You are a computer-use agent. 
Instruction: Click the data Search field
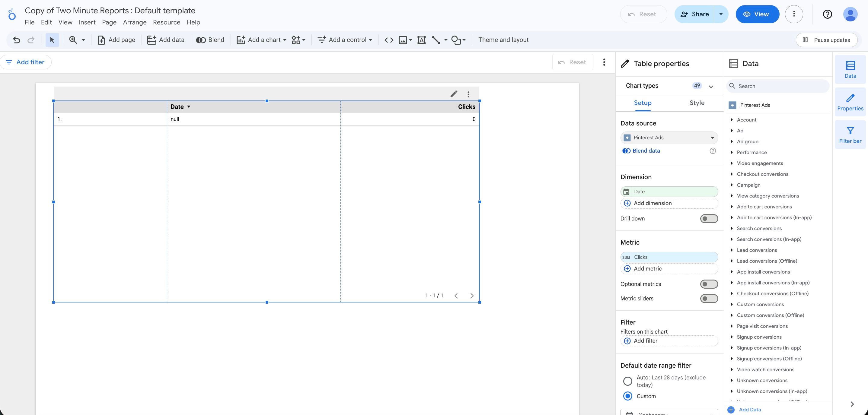click(778, 86)
